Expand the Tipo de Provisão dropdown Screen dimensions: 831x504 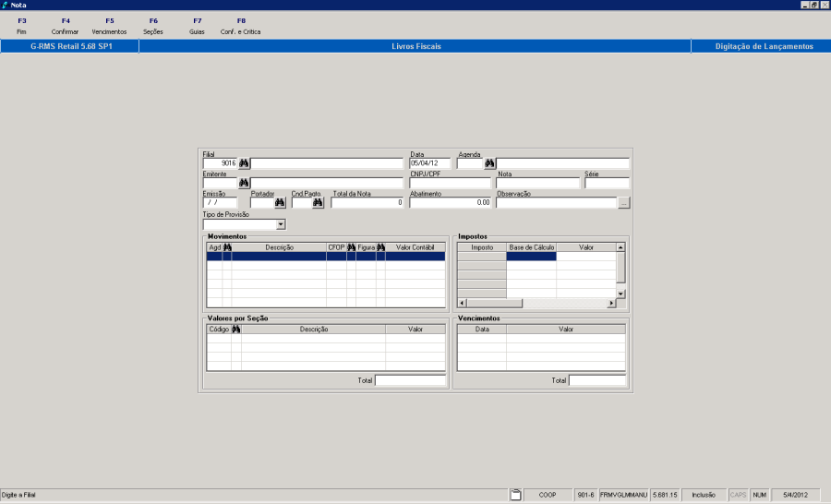click(281, 224)
